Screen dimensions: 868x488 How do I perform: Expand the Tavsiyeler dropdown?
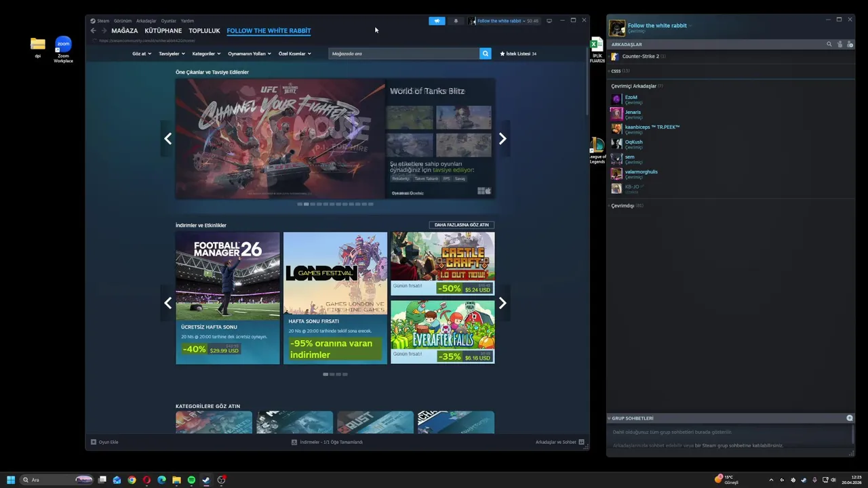172,54
